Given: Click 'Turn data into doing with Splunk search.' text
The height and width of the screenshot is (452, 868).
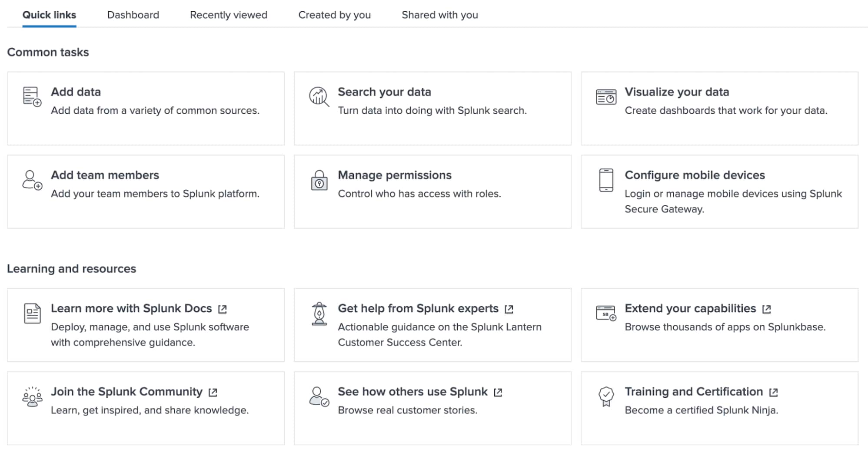Looking at the screenshot, I should (x=432, y=110).
